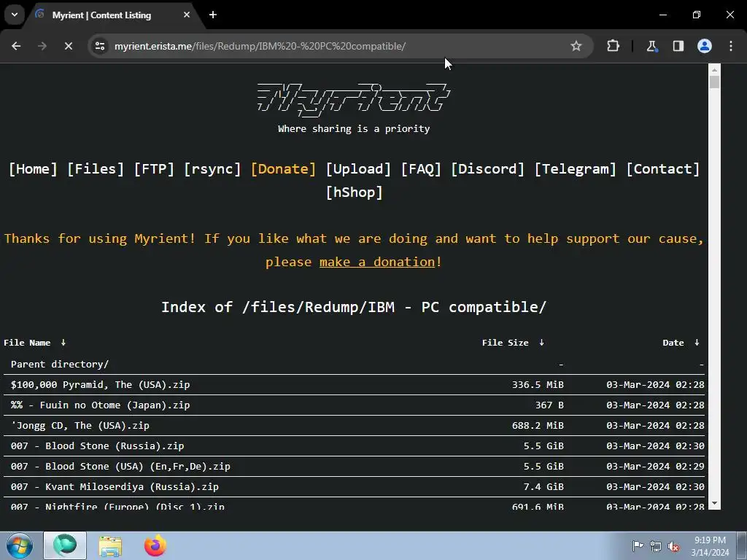Open Action Center flag tray icon
The image size is (747, 560).
coord(638,545)
